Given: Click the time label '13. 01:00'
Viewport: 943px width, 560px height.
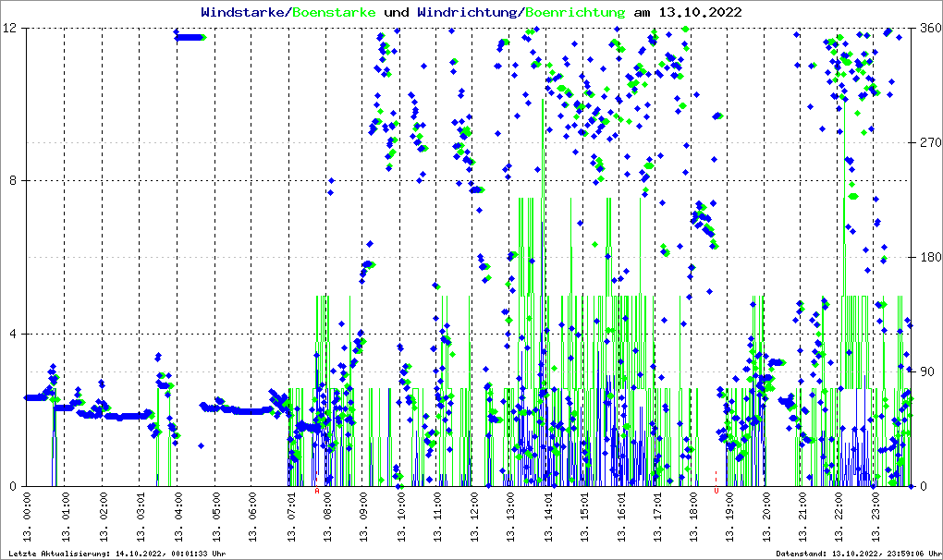Looking at the screenshot, I should coord(65,517).
